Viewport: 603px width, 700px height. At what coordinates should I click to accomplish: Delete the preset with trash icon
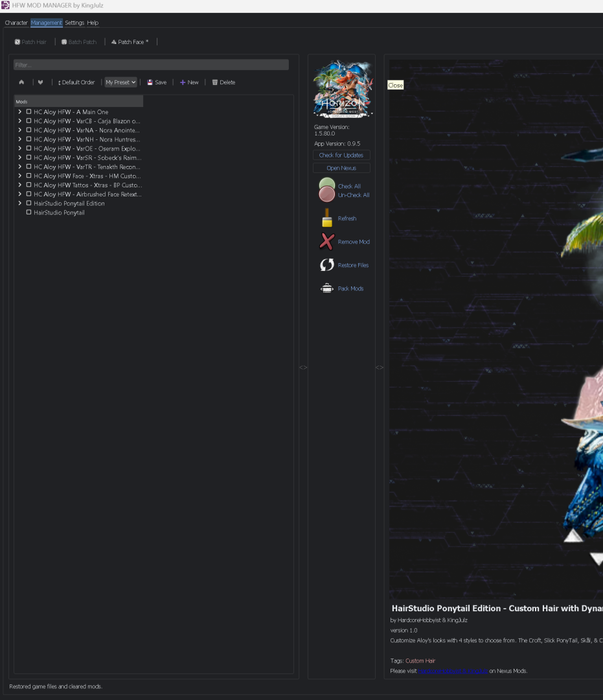(224, 82)
